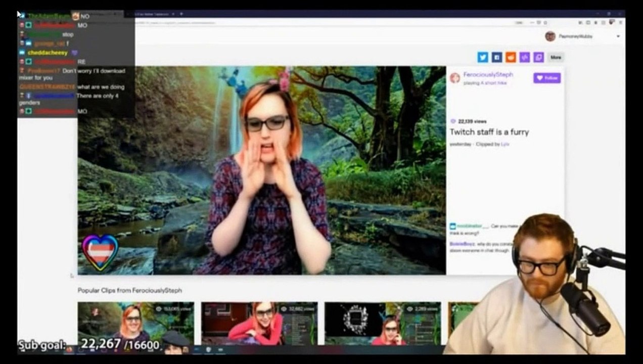This screenshot has width=643, height=364.
Task: Click the title 'Twitch staff is a furry'
Action: coord(489,132)
